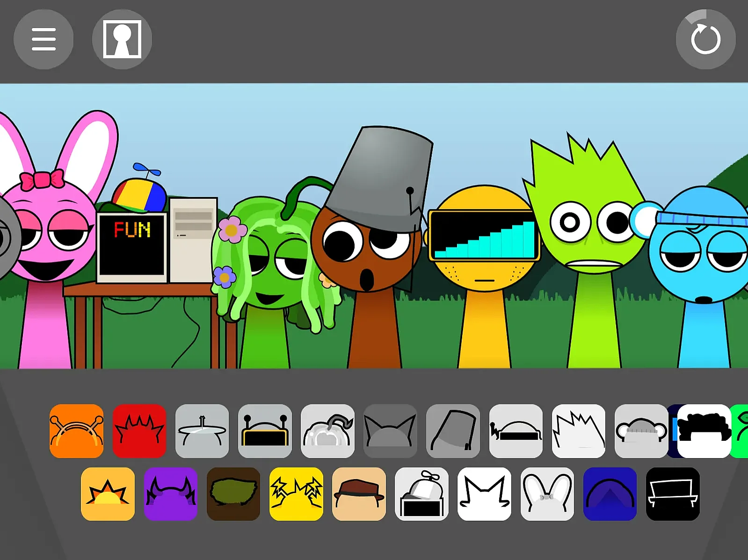Open the keyhole bonus picture button
Image resolution: width=748 pixels, height=560 pixels.
click(x=122, y=39)
